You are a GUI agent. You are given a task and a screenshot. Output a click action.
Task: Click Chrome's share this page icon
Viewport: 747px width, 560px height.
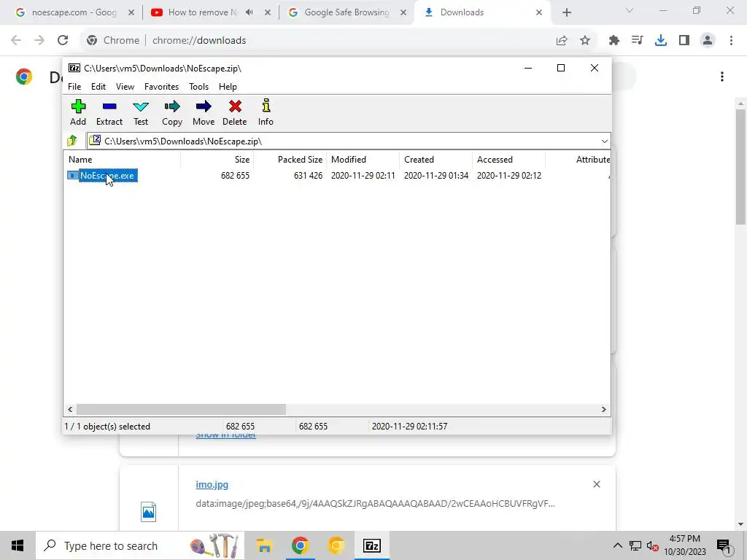pyautogui.click(x=562, y=41)
